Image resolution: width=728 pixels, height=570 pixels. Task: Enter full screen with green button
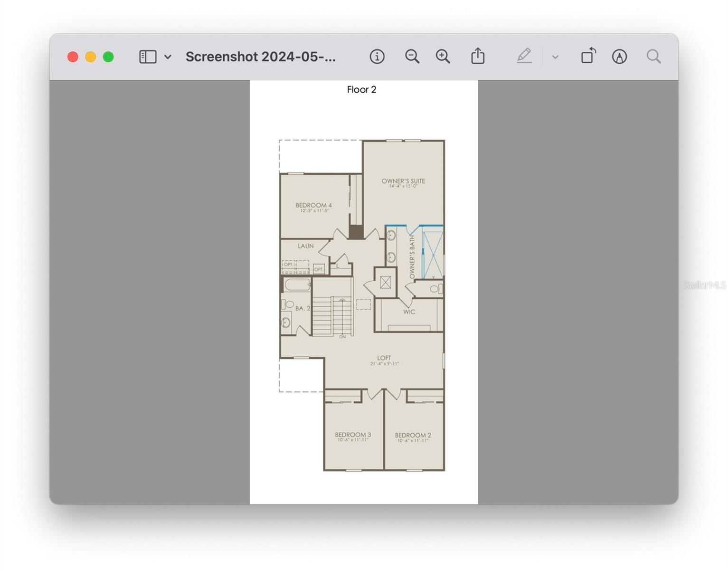coord(108,57)
